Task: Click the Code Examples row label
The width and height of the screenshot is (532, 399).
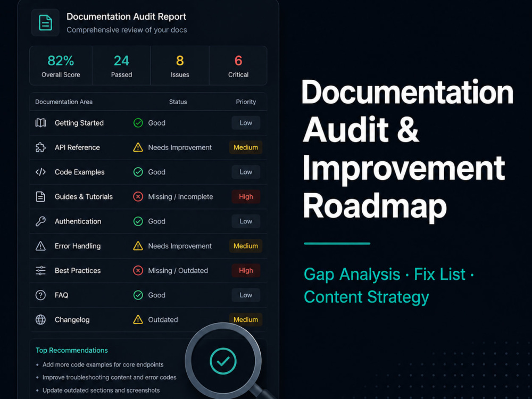Action: point(80,172)
